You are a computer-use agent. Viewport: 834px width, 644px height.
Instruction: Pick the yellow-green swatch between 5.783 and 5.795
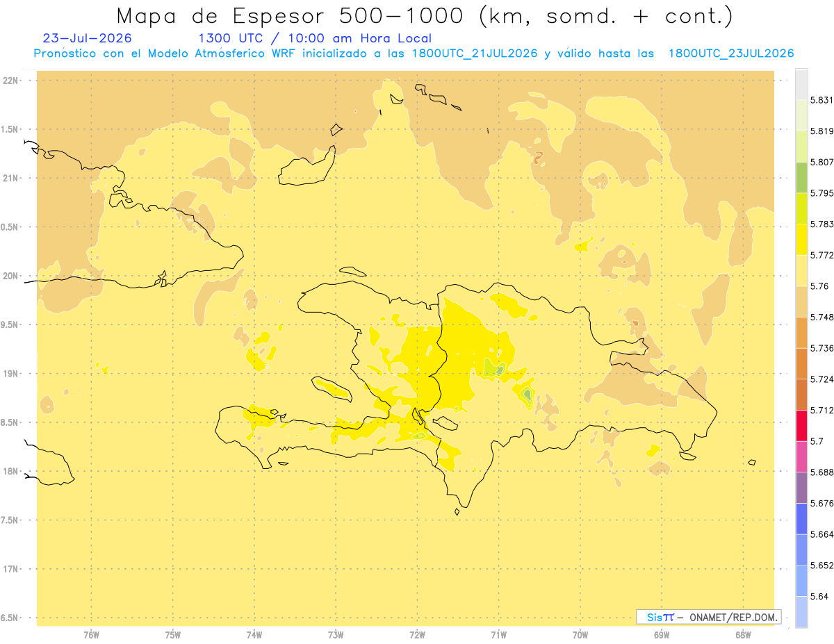pyautogui.click(x=801, y=208)
